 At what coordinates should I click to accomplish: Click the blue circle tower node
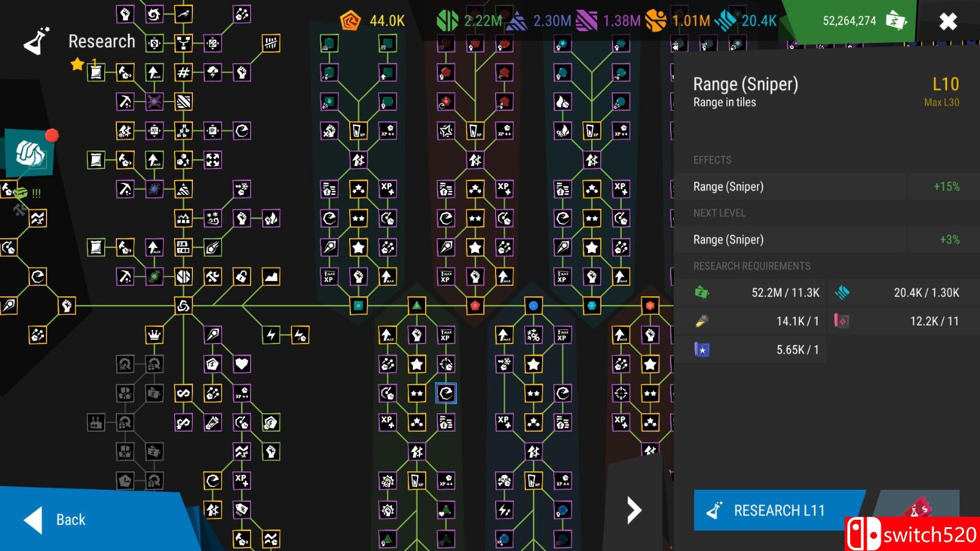[533, 305]
